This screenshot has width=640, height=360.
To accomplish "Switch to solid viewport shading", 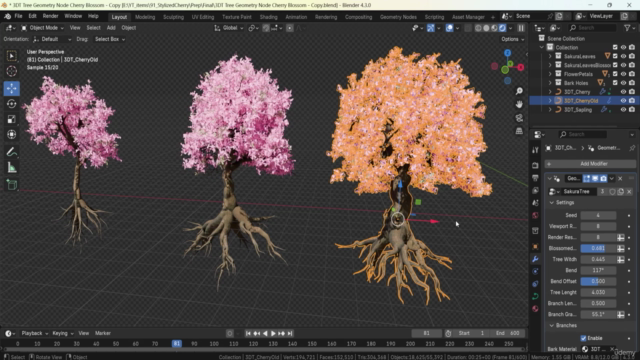I will (x=486, y=28).
